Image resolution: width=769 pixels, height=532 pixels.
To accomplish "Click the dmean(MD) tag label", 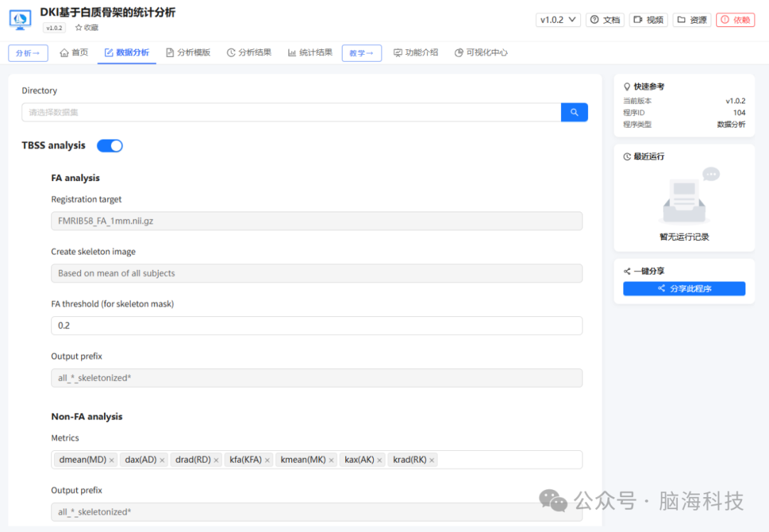I will 83,459.
